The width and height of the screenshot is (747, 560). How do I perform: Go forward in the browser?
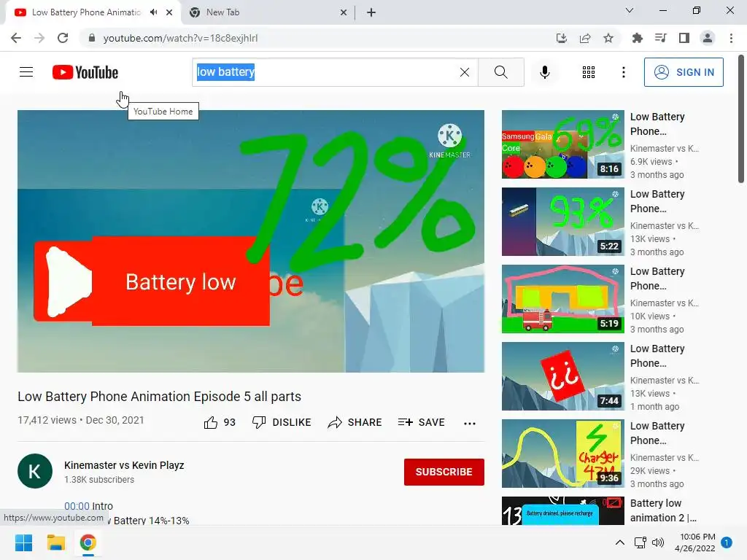(39, 38)
